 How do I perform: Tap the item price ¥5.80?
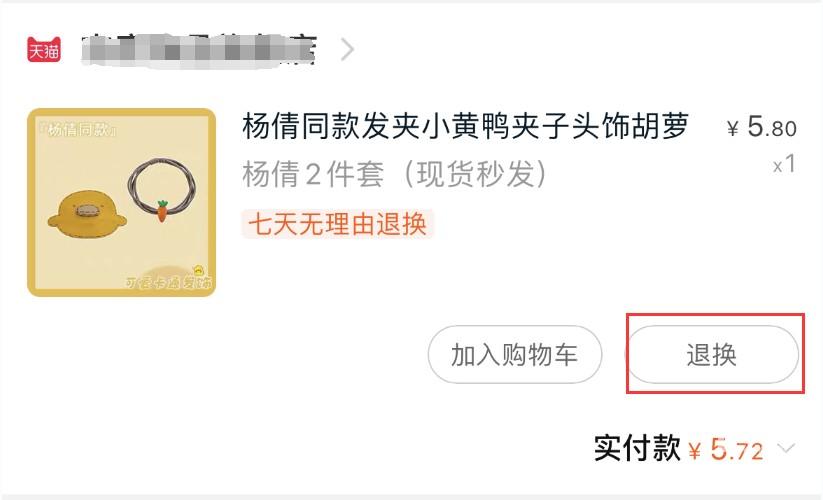pyautogui.click(x=762, y=127)
